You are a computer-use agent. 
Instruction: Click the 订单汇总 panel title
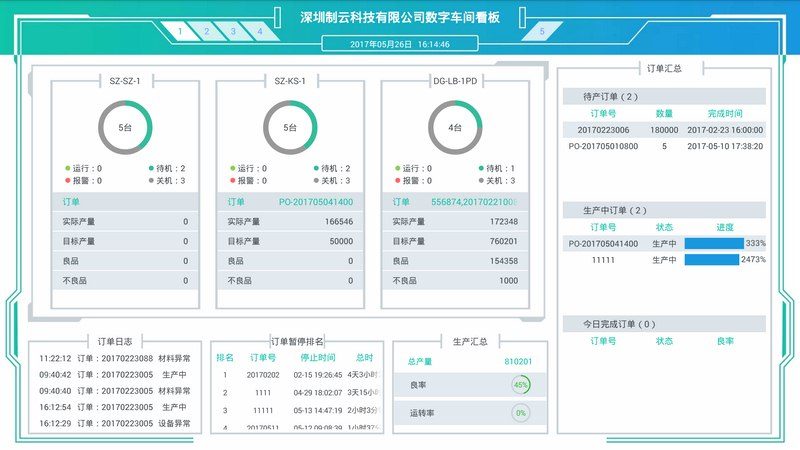click(x=664, y=68)
